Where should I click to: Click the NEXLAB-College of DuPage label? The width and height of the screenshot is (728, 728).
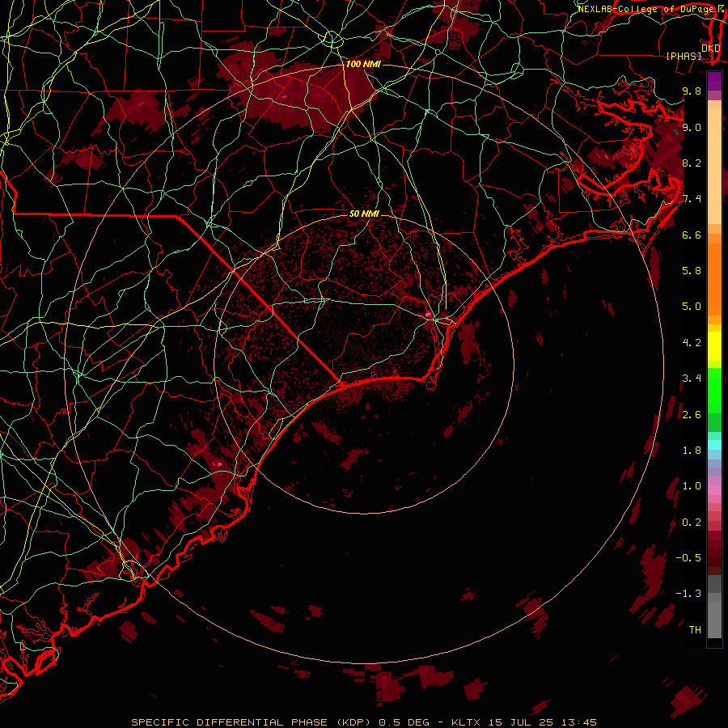click(x=645, y=9)
